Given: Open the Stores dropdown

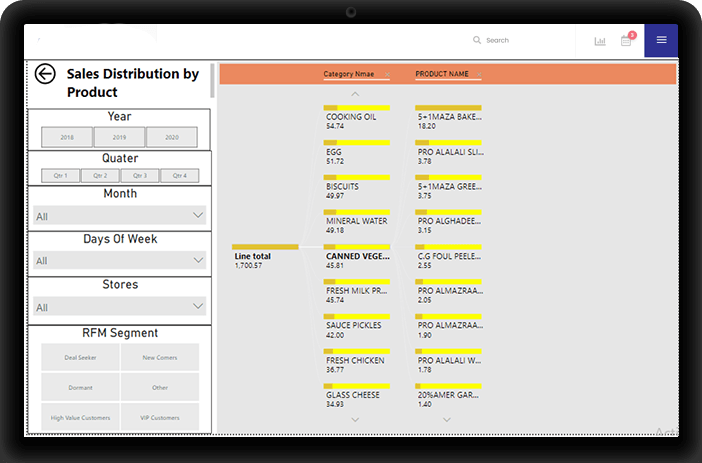Looking at the screenshot, I should click(196, 307).
